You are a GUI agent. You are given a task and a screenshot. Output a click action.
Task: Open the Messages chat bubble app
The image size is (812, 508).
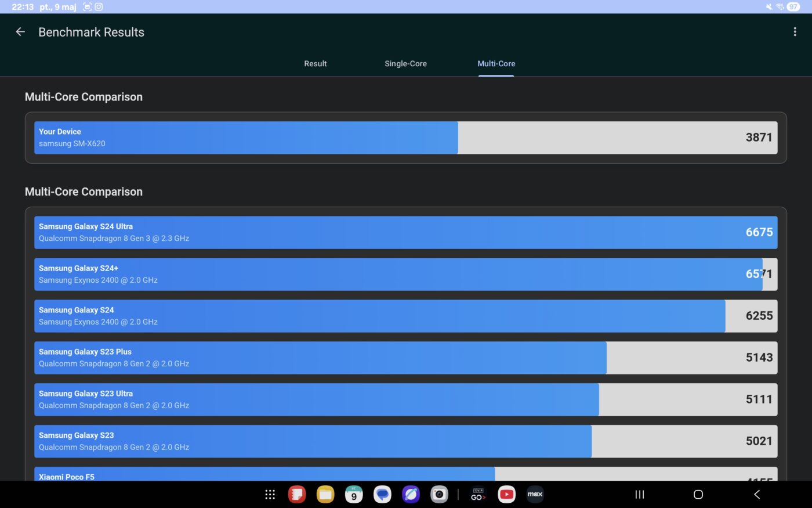(382, 495)
